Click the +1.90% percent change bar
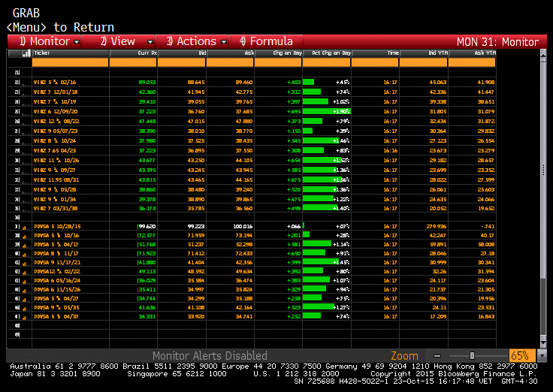This screenshot has height=392, width=553. 327,111
